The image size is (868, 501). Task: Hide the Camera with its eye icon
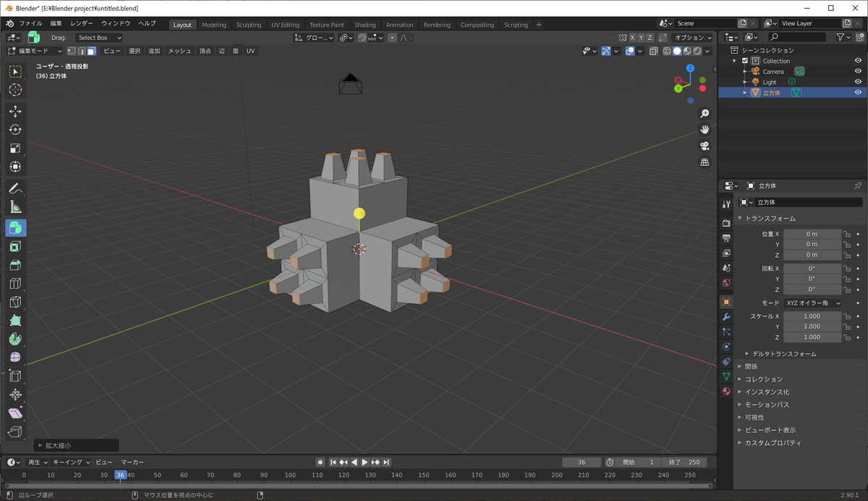pyautogui.click(x=858, y=71)
